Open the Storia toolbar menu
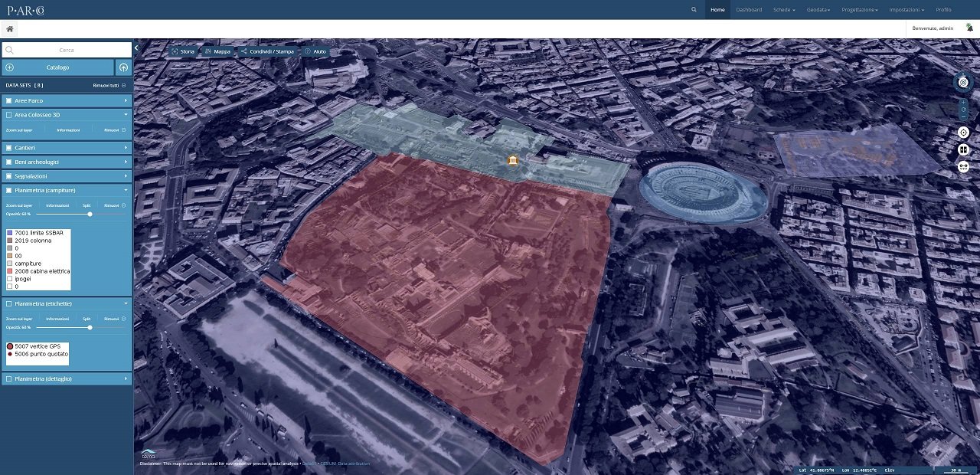The image size is (980, 475). [184, 51]
